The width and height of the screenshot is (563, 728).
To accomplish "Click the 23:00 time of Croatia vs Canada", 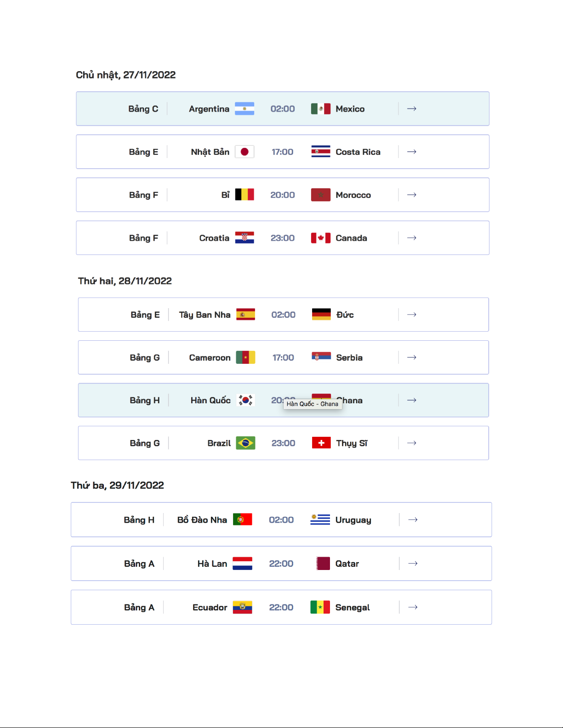I will tap(283, 238).
